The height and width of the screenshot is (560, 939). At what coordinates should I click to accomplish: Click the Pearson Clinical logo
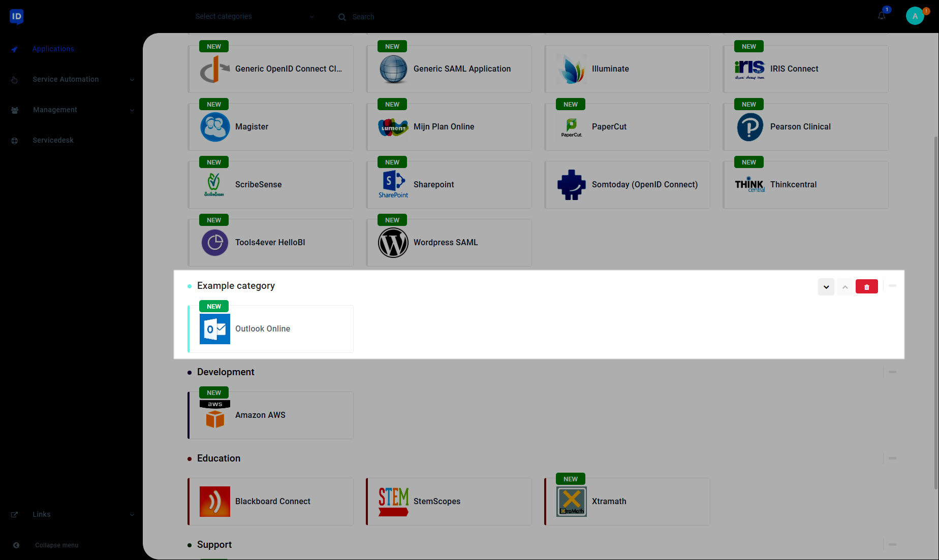pyautogui.click(x=750, y=127)
